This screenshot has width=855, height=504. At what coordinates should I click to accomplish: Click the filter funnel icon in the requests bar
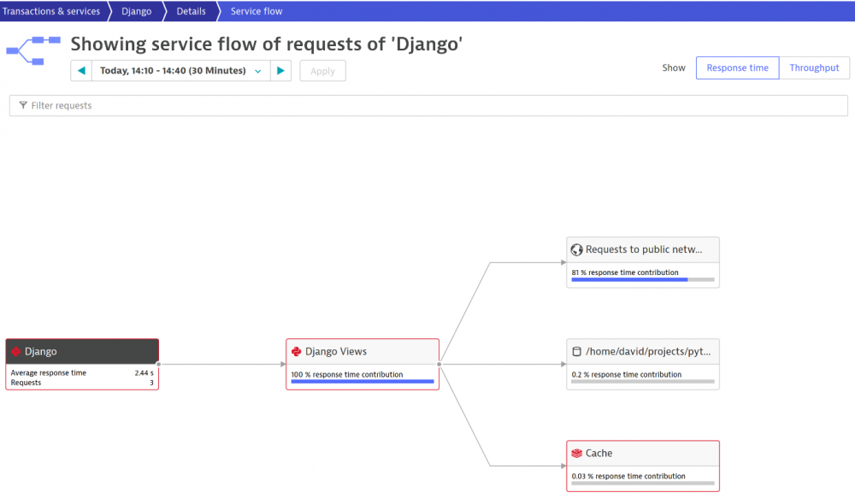tap(22, 105)
